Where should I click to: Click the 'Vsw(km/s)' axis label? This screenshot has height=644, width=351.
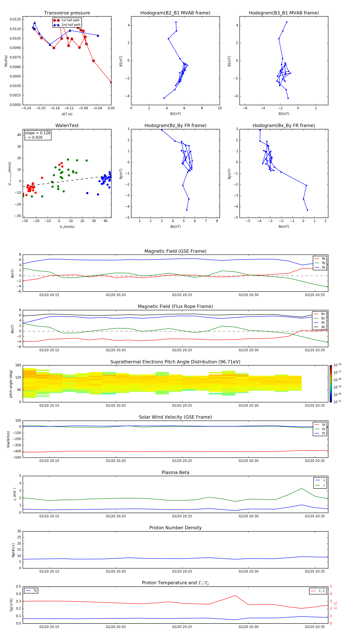(8, 439)
